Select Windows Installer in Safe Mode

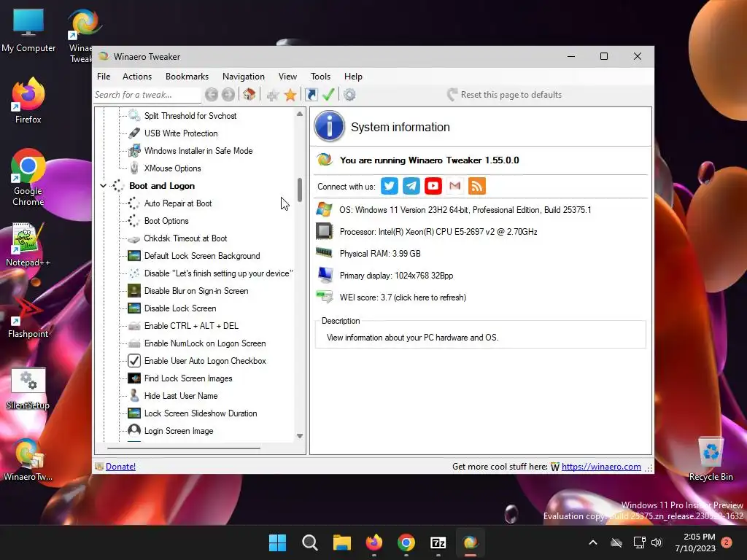click(198, 151)
